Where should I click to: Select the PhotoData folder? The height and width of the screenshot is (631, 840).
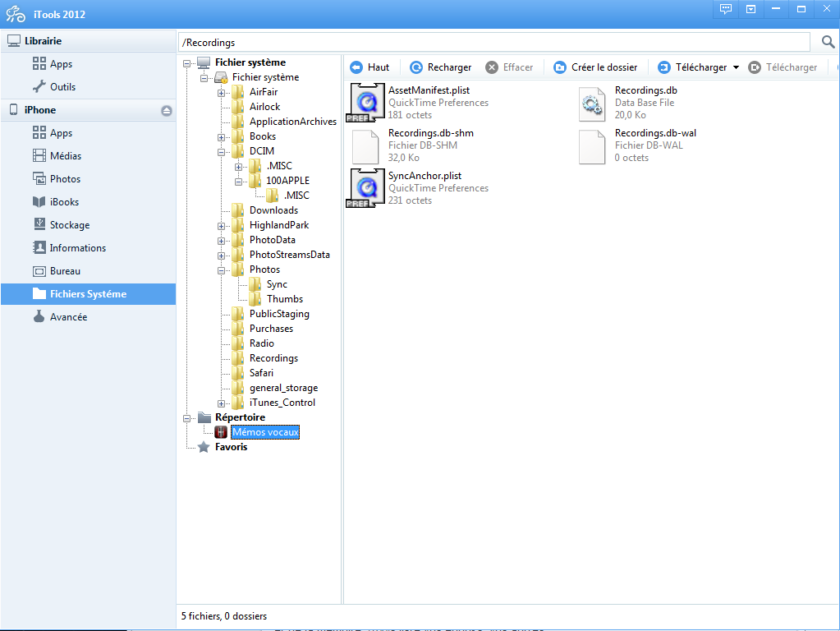(x=272, y=240)
